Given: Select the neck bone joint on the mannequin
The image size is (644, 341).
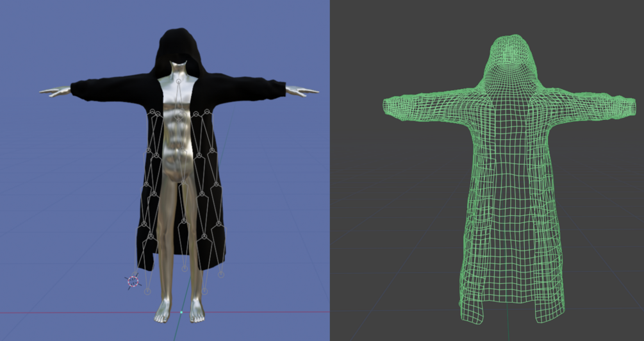Looking at the screenshot, I should pos(179,82).
